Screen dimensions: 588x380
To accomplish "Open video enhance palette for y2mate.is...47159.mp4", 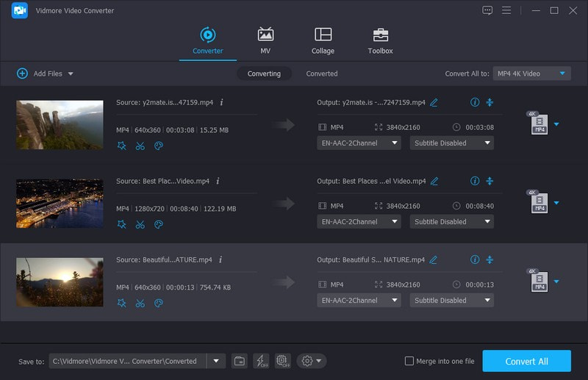I will (159, 146).
